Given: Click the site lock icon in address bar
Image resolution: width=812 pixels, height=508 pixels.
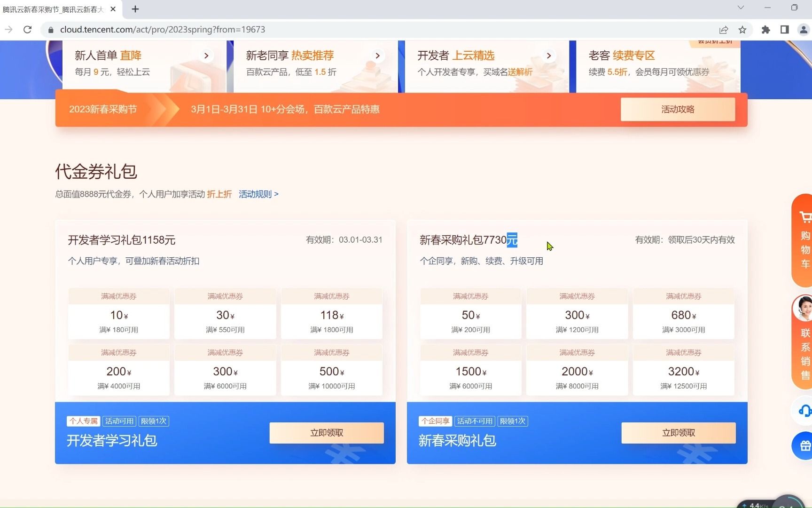Looking at the screenshot, I should 51,30.
